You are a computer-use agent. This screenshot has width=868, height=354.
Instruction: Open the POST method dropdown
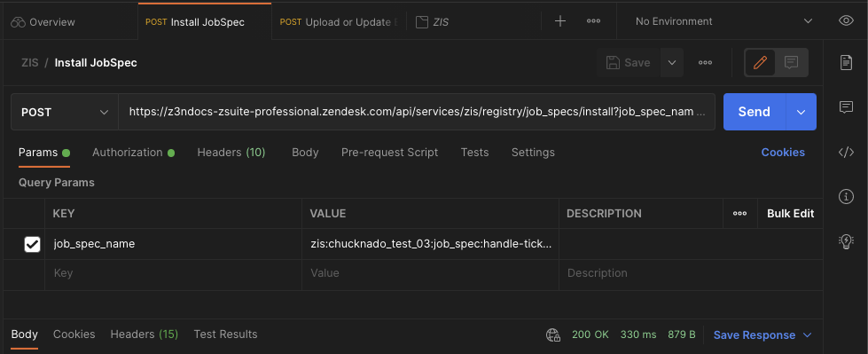64,112
